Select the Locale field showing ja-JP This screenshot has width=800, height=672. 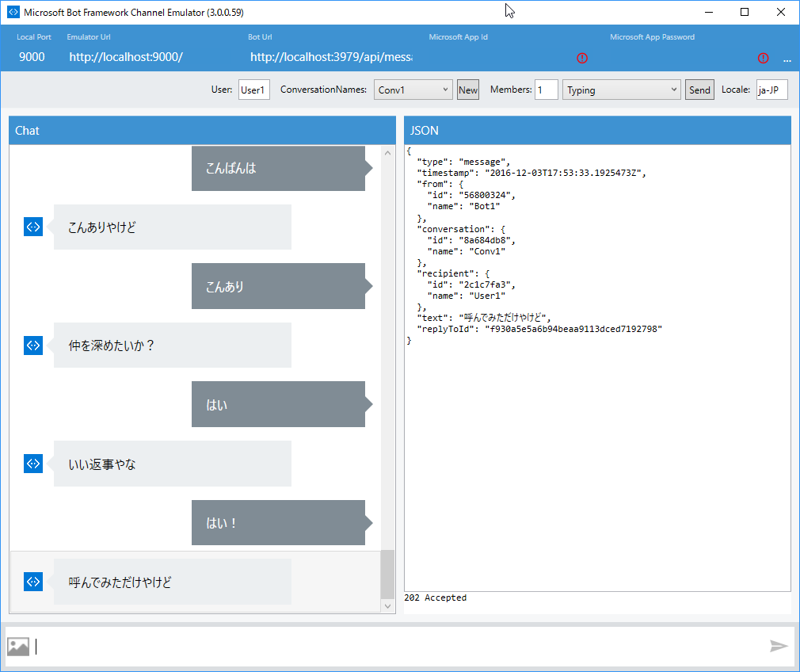tap(771, 90)
